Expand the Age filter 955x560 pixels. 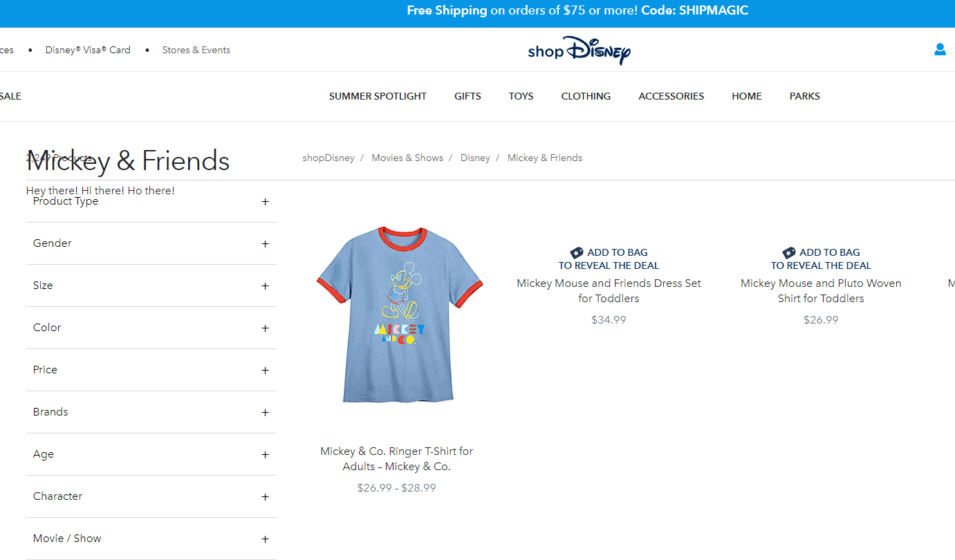click(x=151, y=454)
